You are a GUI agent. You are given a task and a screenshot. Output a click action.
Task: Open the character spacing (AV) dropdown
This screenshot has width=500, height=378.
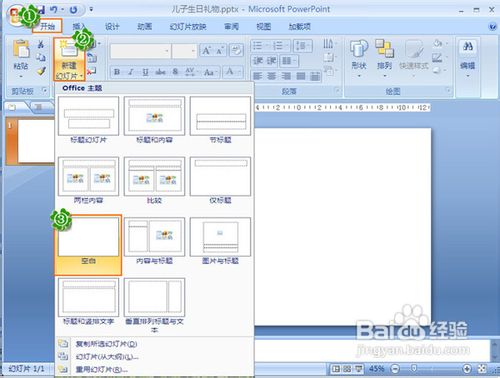click(191, 71)
